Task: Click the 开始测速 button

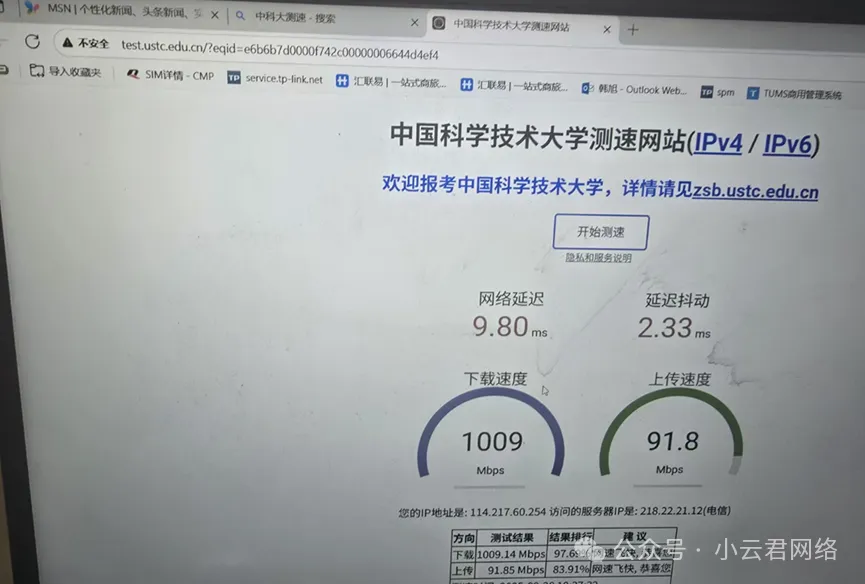Action: coord(600,232)
